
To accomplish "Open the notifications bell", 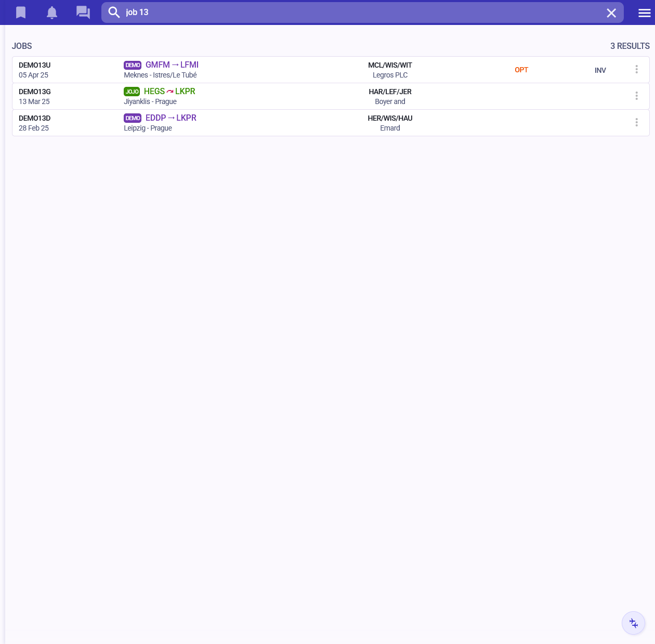I will pyautogui.click(x=52, y=12).
